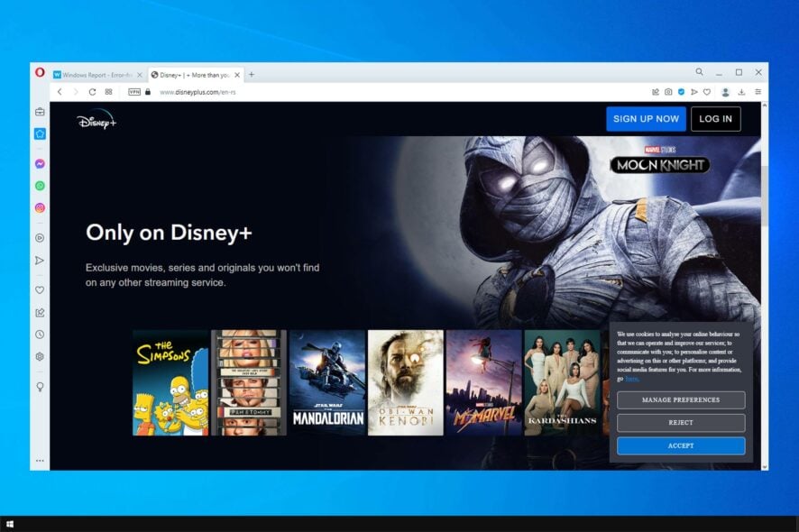Open the Windows Start button
This screenshot has height=532, width=799.
point(10,524)
